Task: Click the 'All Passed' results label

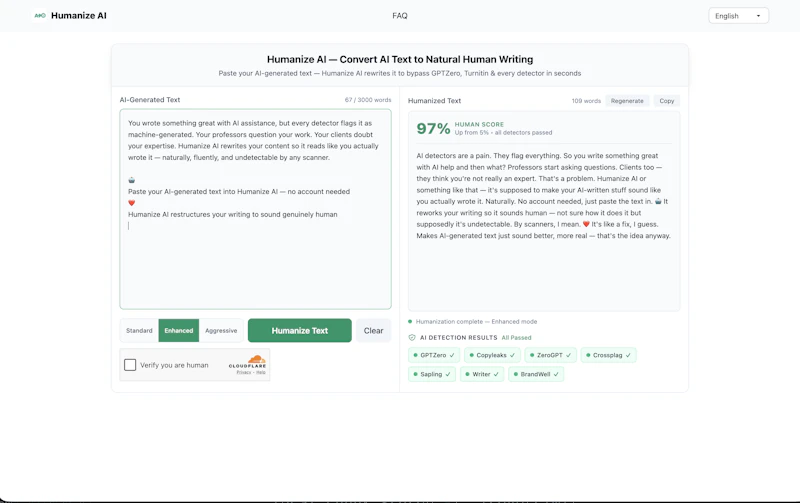Action: tap(516, 338)
